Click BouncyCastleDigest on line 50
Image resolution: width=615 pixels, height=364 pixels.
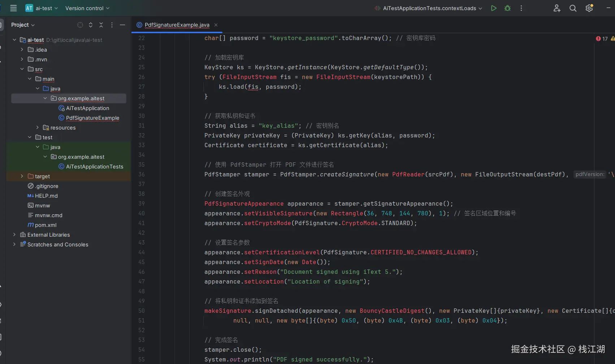tap(392, 311)
